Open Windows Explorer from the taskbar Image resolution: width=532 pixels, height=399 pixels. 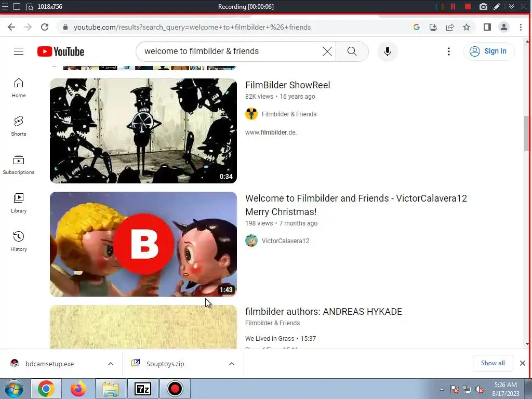[x=111, y=389]
